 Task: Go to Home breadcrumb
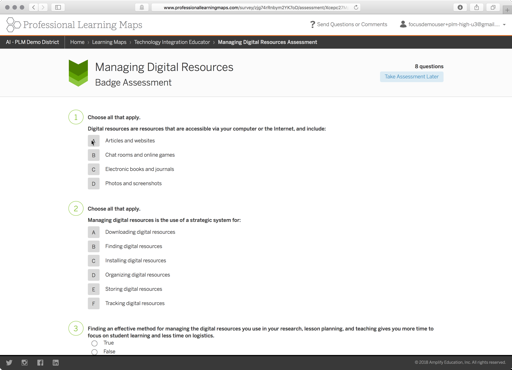click(77, 42)
